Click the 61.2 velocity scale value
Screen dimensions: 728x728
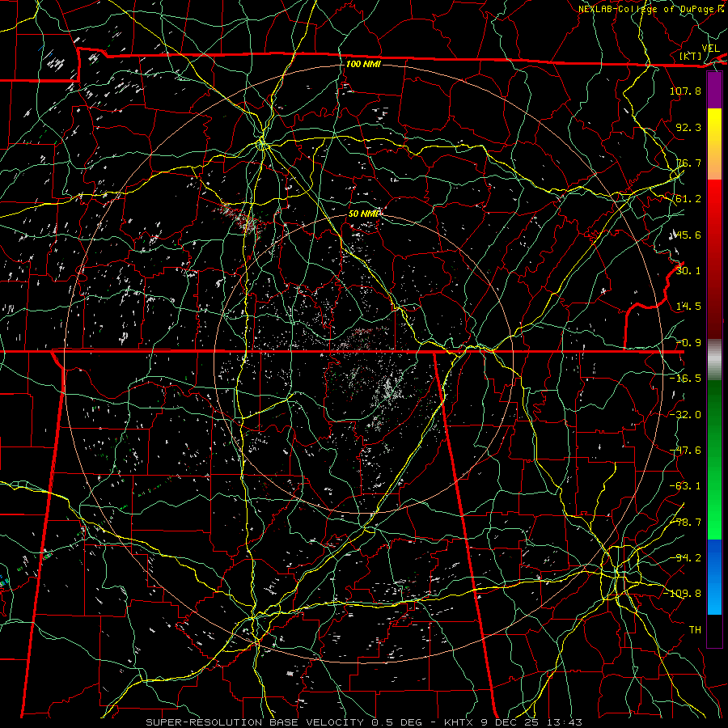coord(688,199)
